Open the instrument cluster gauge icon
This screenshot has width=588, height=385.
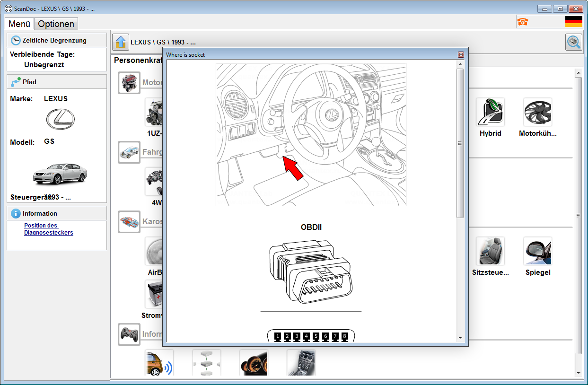pos(254,363)
